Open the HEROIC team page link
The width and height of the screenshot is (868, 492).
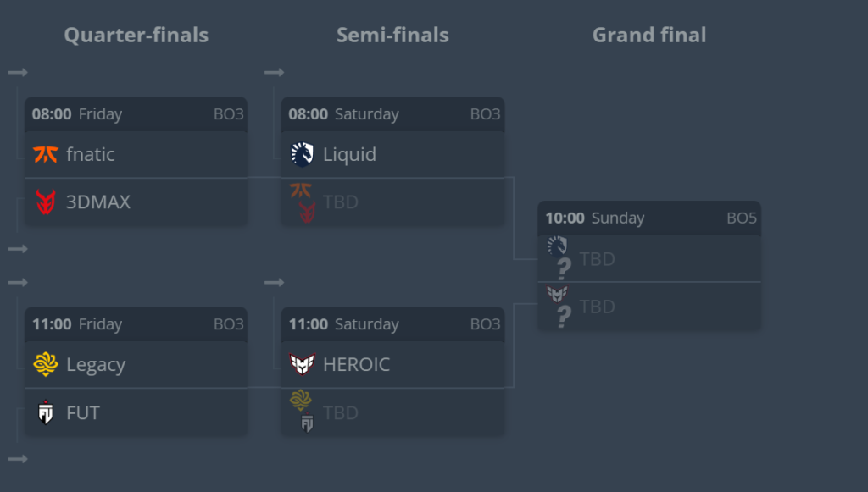point(357,364)
